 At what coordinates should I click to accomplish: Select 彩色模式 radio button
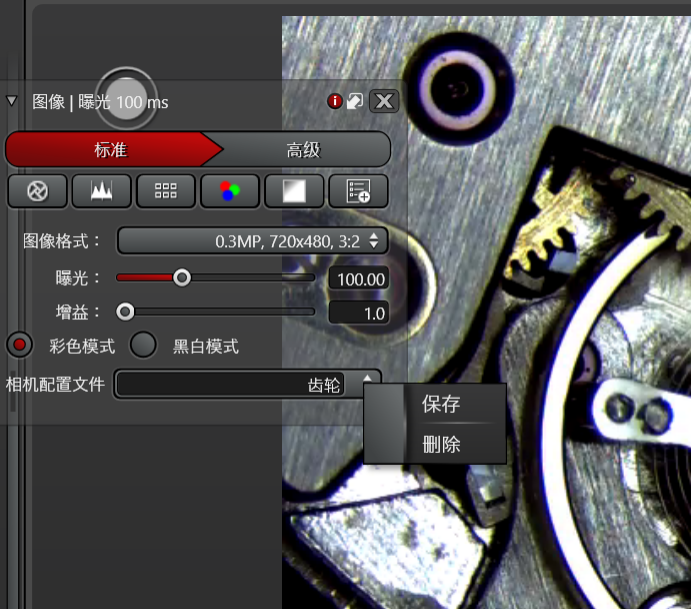(20, 346)
